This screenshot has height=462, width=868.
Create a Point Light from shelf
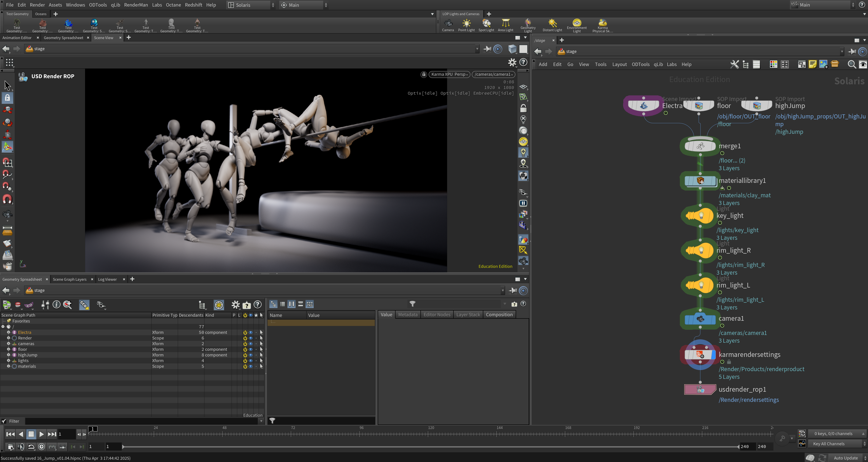466,25
